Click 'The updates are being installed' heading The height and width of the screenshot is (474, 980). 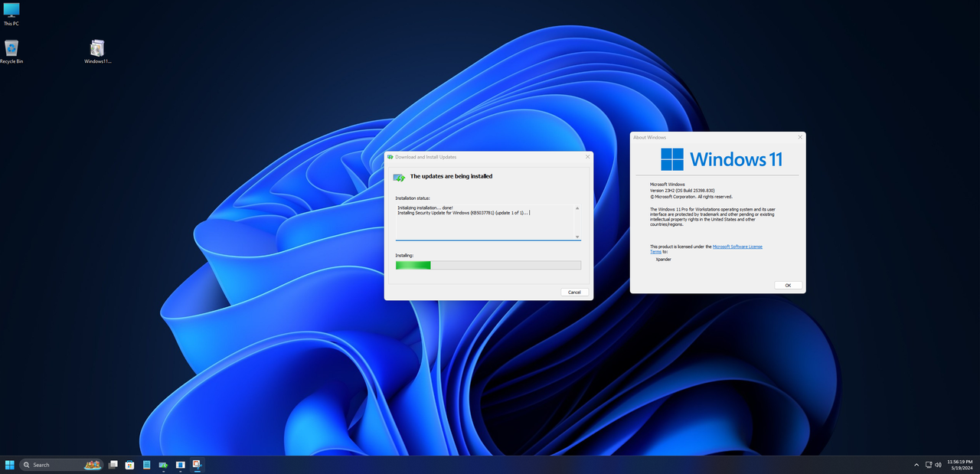(x=451, y=176)
